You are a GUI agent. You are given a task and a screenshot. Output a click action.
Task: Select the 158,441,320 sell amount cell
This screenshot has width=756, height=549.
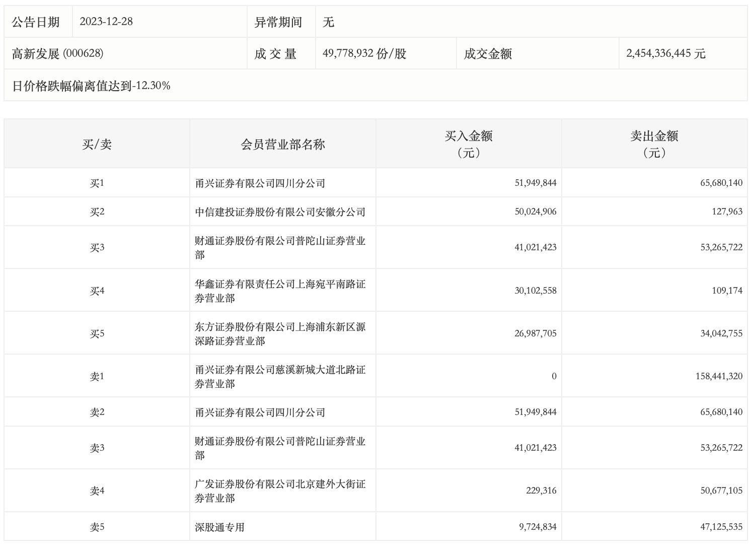(x=719, y=376)
